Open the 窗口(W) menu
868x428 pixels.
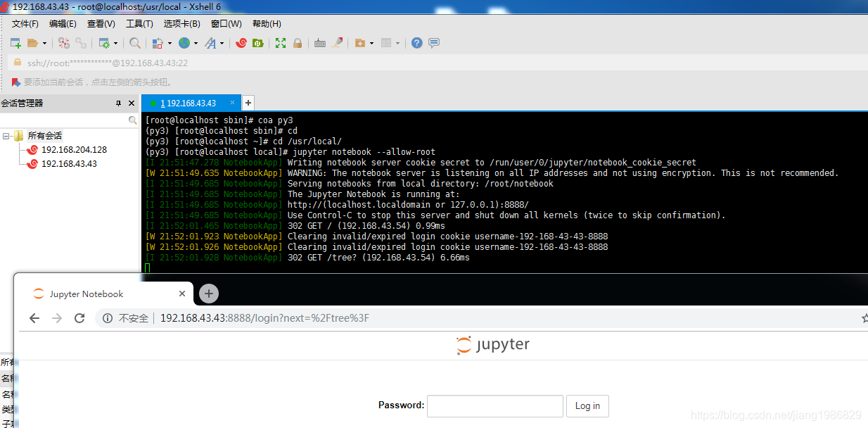226,24
